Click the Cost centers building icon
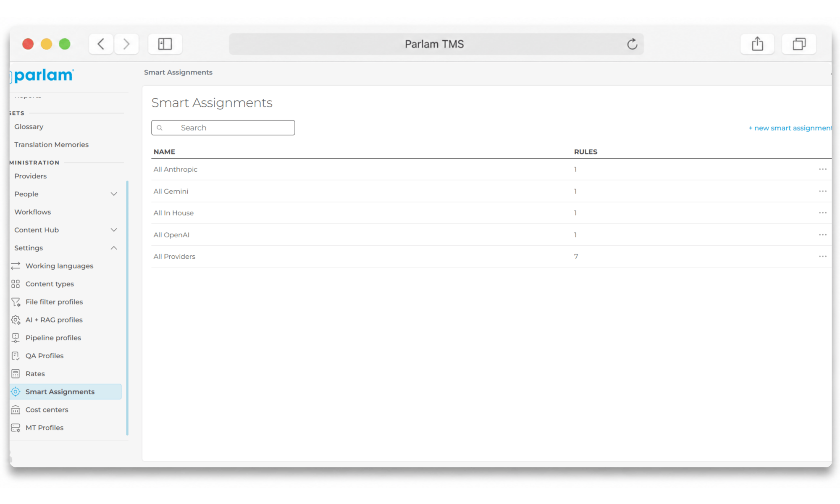Image resolution: width=840 pixels, height=504 pixels. pyautogui.click(x=16, y=409)
